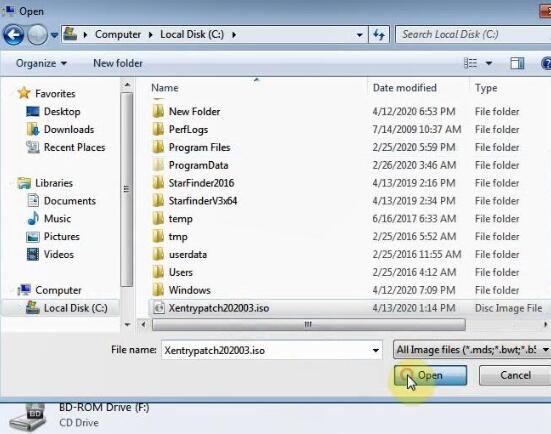
Task: Click the change view icon
Action: tap(471, 64)
